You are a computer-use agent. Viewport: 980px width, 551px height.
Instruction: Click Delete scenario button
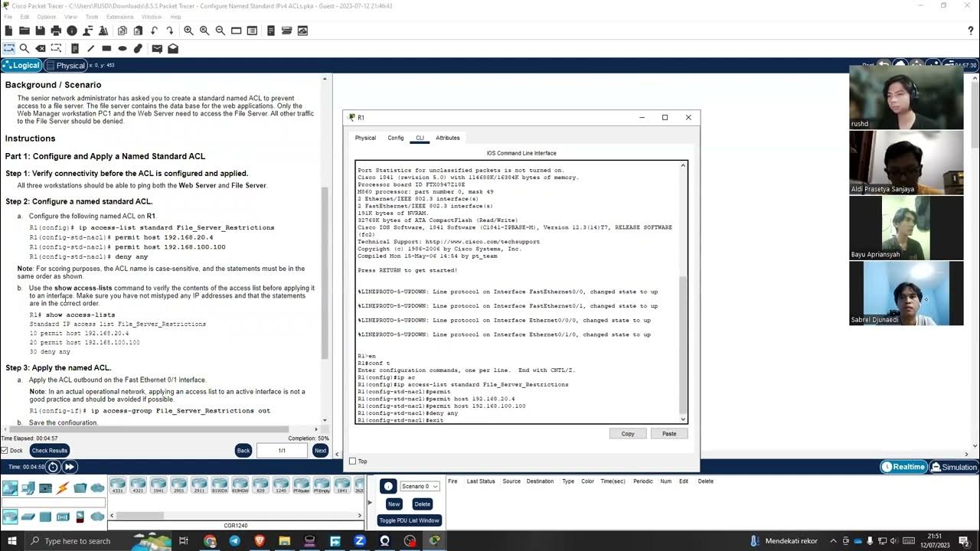click(x=422, y=504)
